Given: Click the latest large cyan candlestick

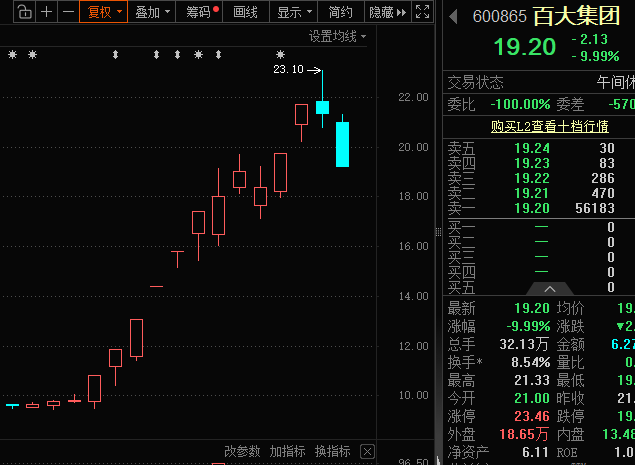Looking at the screenshot, I should tap(343, 144).
